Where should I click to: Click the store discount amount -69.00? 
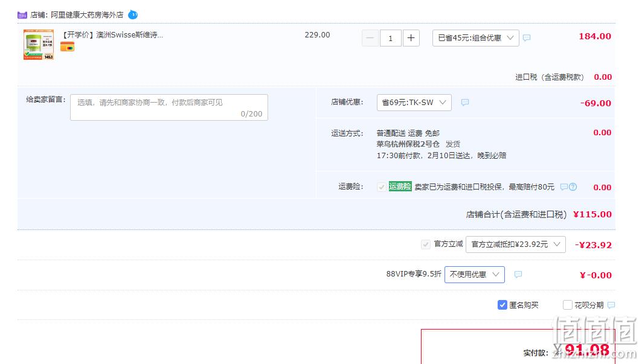tap(595, 103)
